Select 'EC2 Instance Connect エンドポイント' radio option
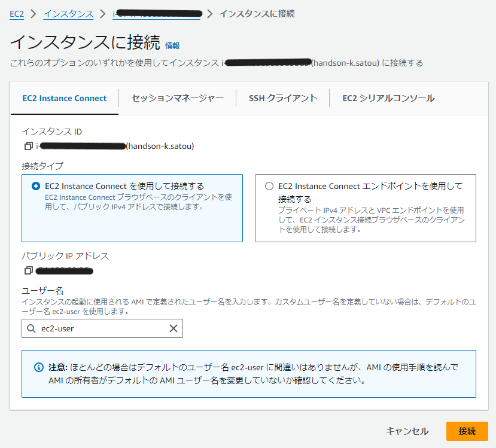 pyautogui.click(x=269, y=186)
